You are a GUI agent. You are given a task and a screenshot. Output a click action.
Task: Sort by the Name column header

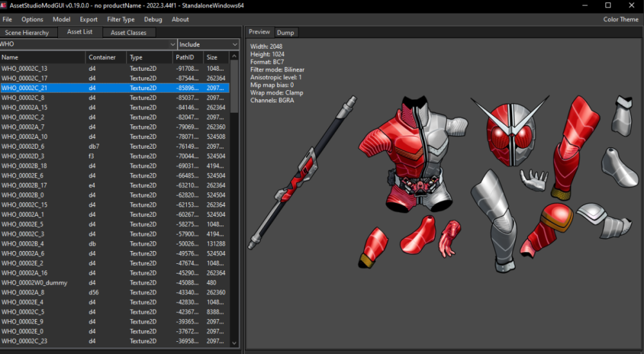(43, 57)
